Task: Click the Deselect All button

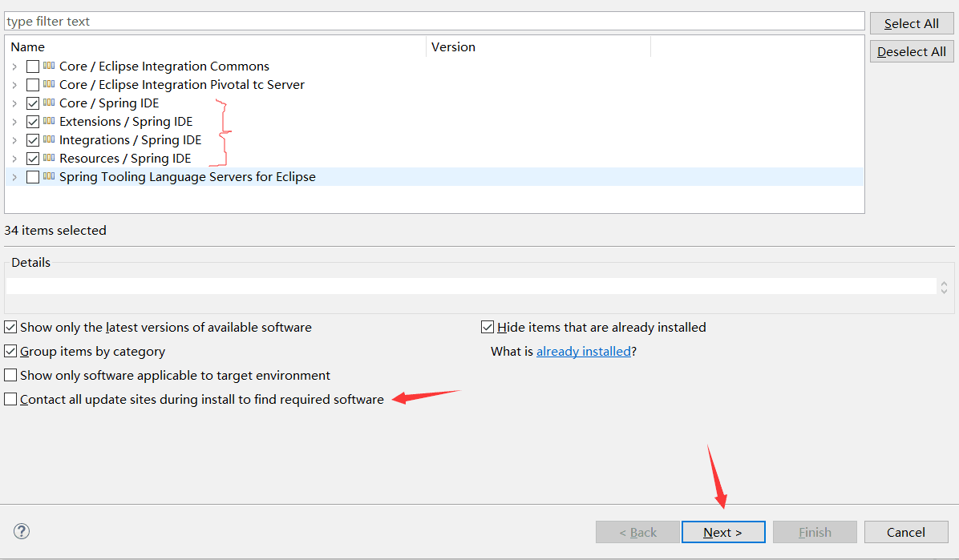Action: point(912,51)
